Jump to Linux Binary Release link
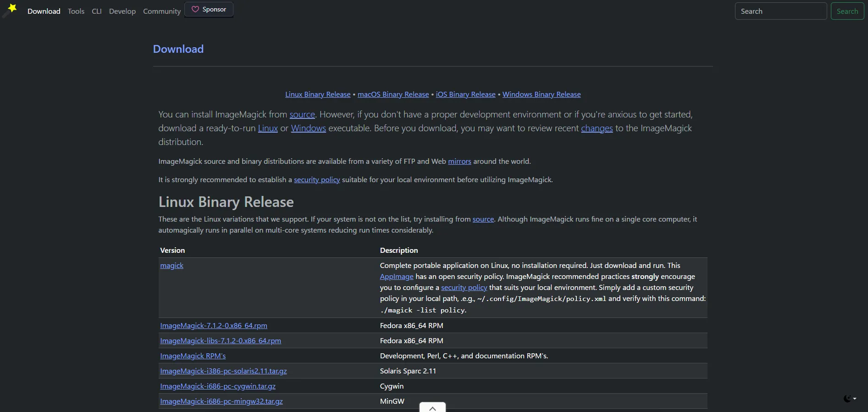Viewport: 868px width, 412px height. (318, 94)
